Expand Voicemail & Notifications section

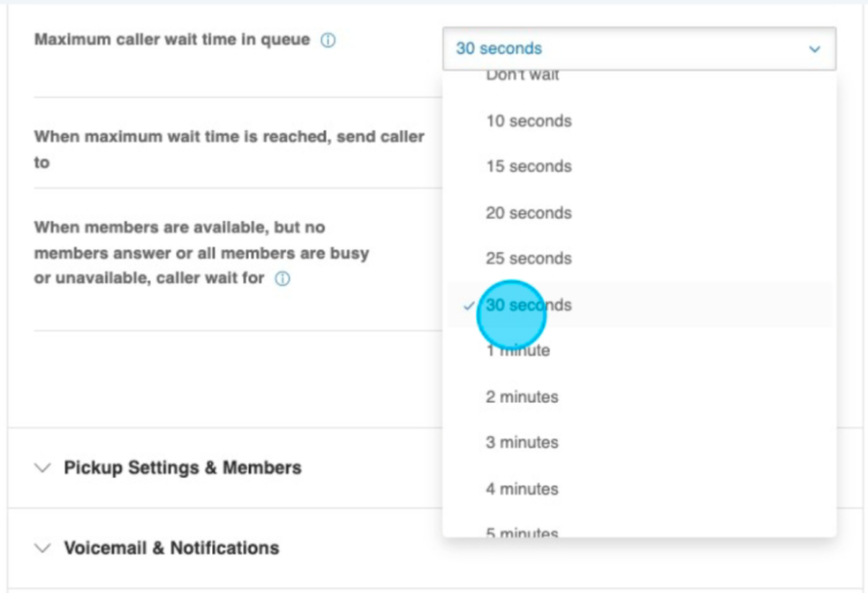pyautogui.click(x=171, y=549)
